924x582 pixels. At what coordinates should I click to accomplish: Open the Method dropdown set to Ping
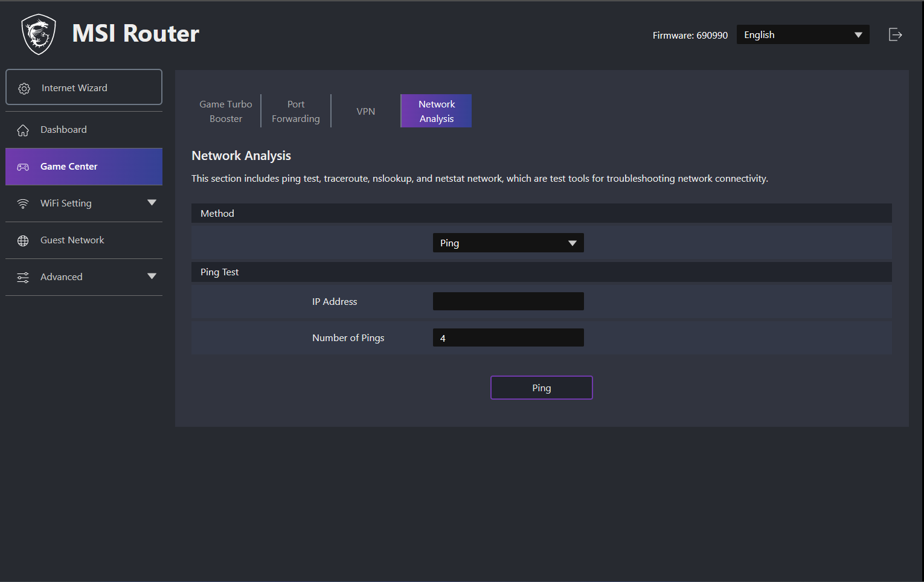[508, 243]
